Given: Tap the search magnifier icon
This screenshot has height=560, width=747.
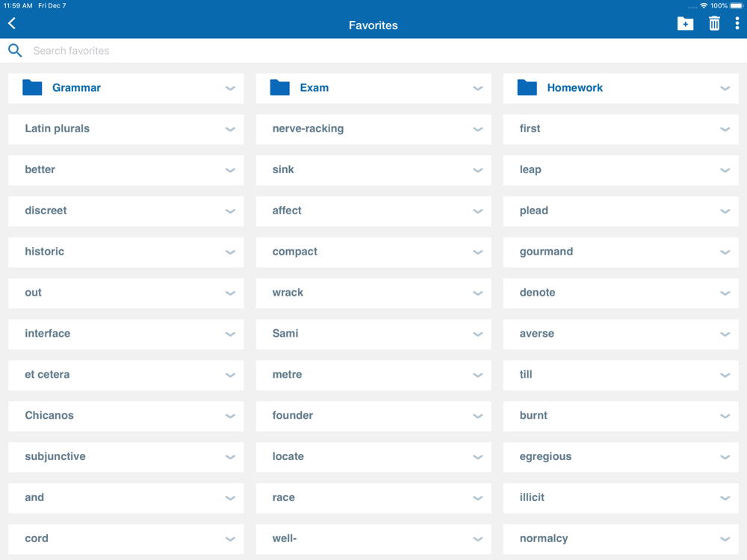Looking at the screenshot, I should [x=15, y=51].
